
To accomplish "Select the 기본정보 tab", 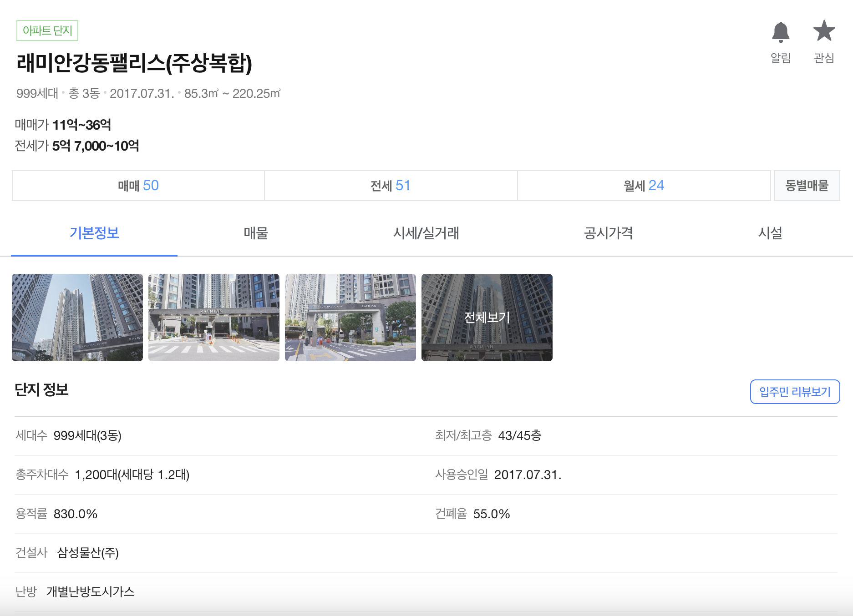I will [94, 233].
